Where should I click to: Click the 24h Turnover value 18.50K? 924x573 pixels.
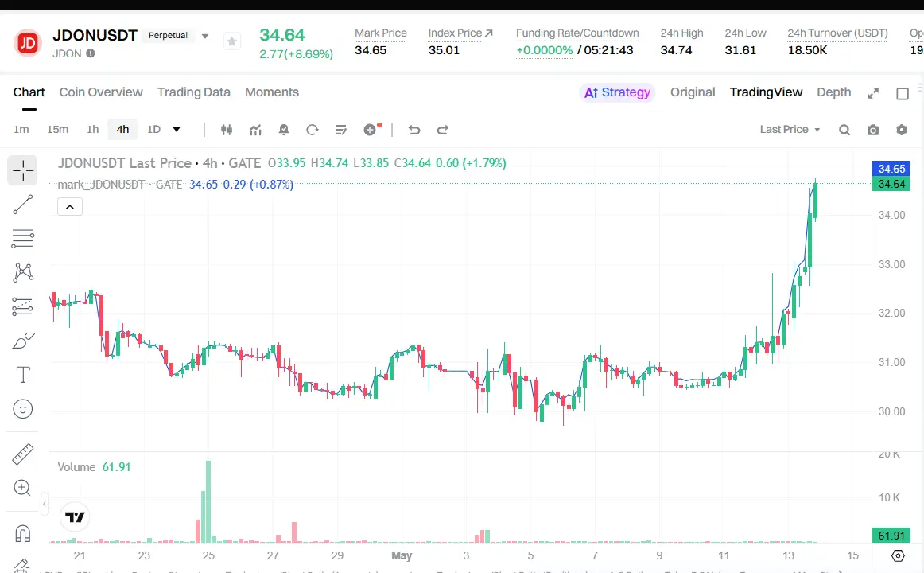[807, 50]
